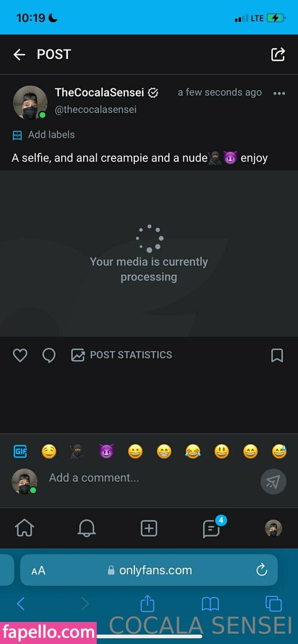
Task: Open the three-dot post options menu
Action: (x=279, y=93)
